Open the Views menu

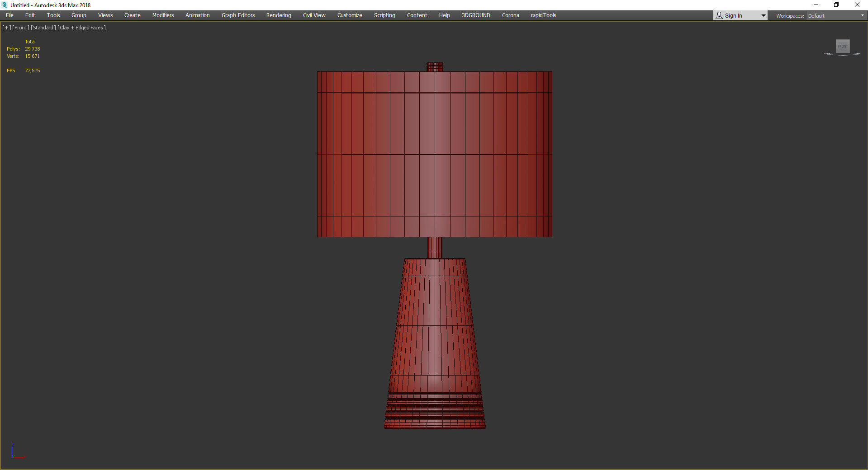tap(105, 15)
